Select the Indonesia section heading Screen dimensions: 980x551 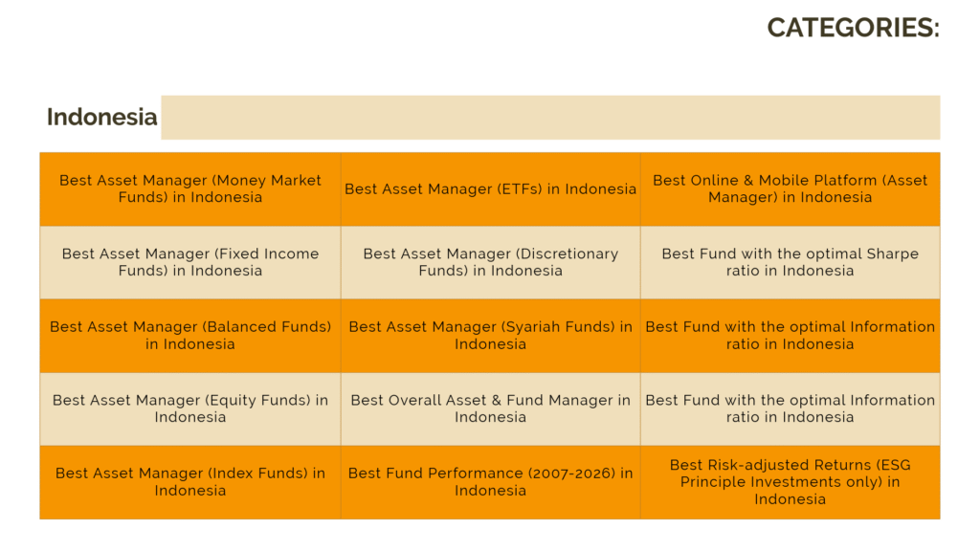[x=101, y=117]
